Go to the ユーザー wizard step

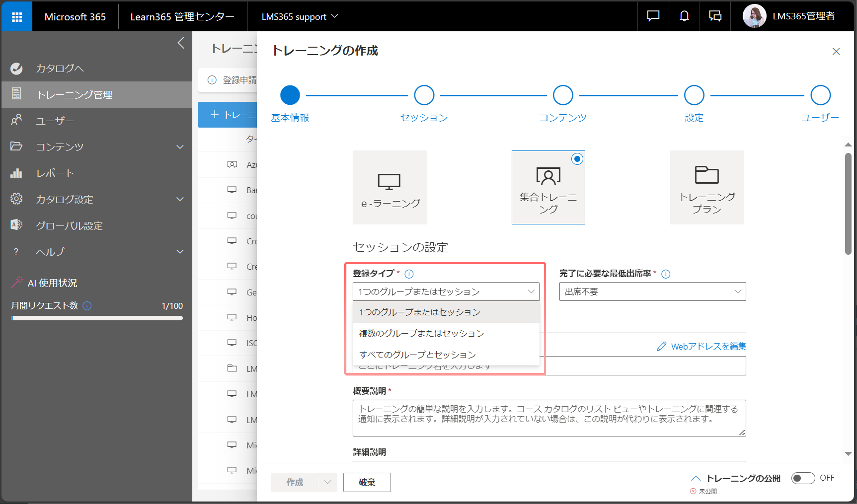820,95
